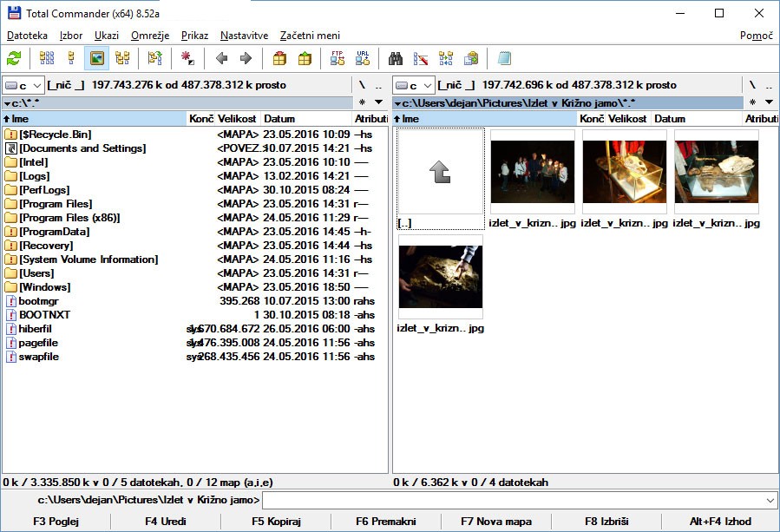Image resolution: width=780 pixels, height=532 pixels.
Task: Open the Datoteka menu
Action: (x=27, y=36)
